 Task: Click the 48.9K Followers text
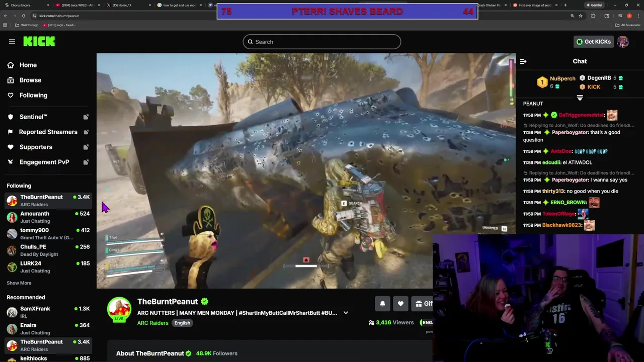217,353
